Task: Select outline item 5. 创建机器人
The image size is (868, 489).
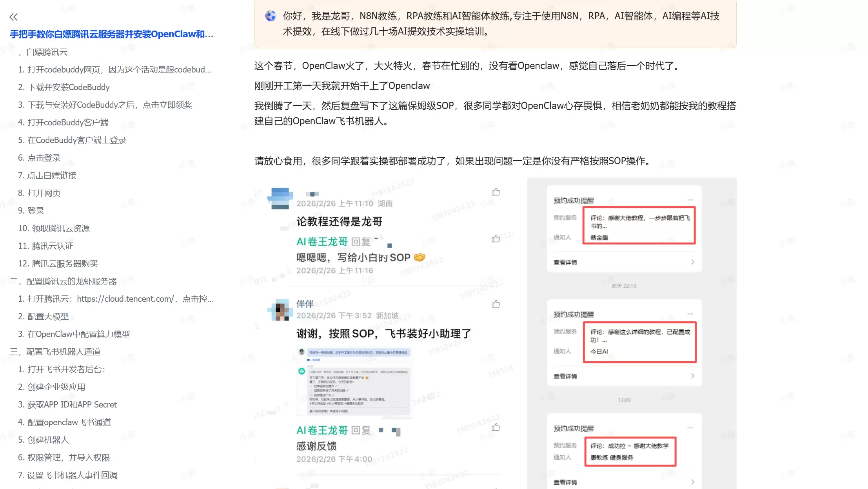Action: click(x=44, y=440)
